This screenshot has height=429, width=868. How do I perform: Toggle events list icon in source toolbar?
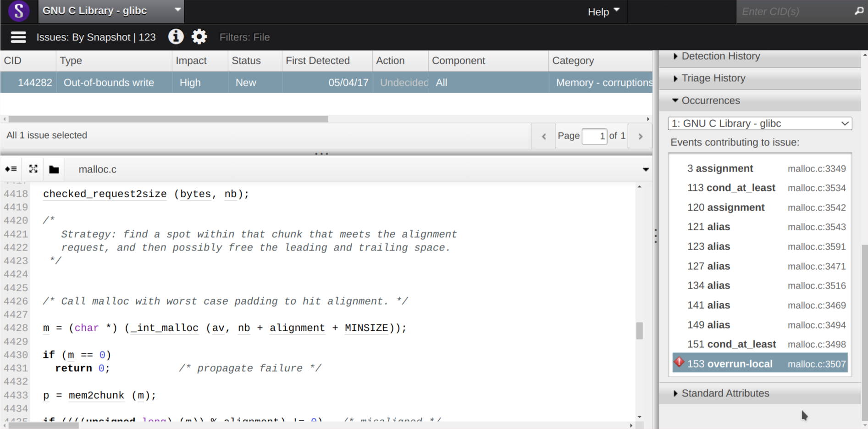click(11, 169)
